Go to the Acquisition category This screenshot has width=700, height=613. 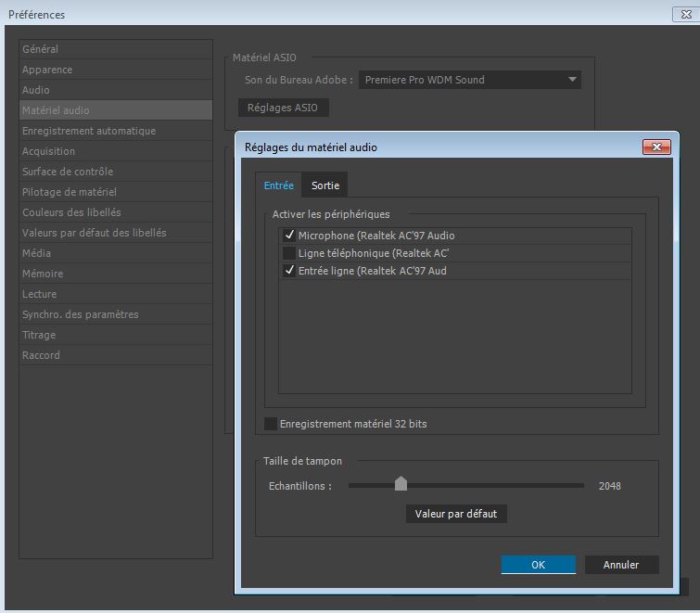[116, 151]
